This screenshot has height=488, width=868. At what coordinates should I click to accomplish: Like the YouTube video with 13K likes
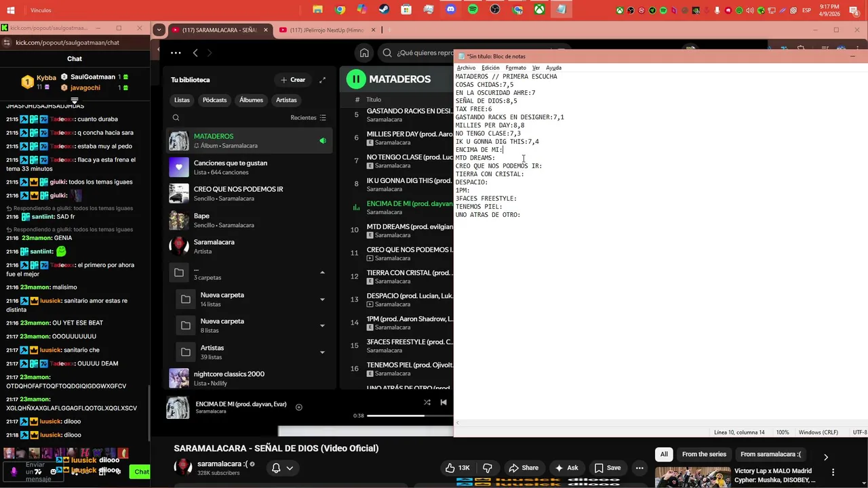(458, 468)
